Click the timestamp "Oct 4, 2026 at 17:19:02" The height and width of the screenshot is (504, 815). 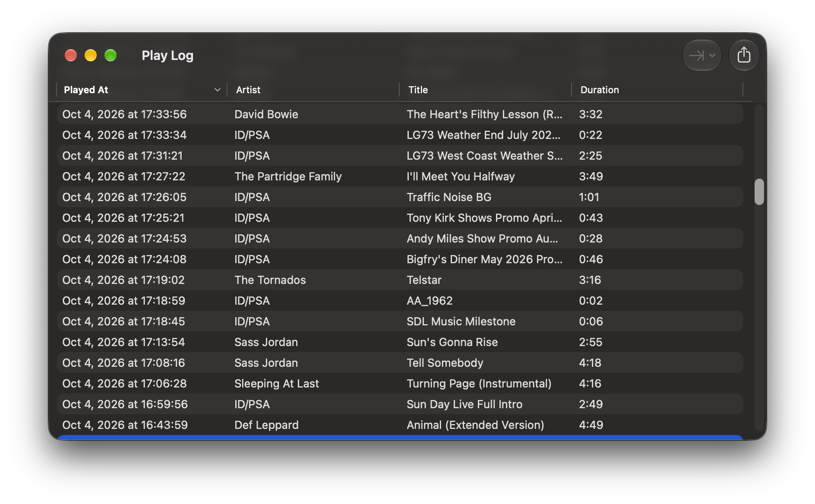pyautogui.click(x=123, y=280)
